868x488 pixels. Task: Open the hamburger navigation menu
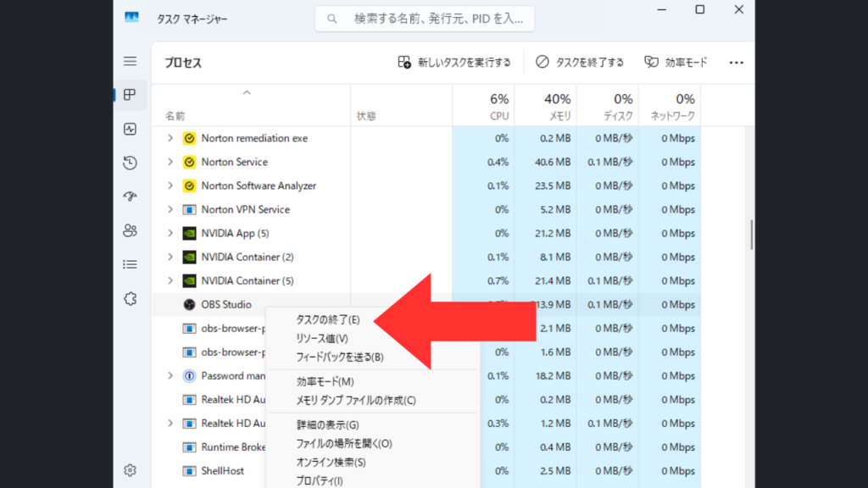click(x=130, y=61)
